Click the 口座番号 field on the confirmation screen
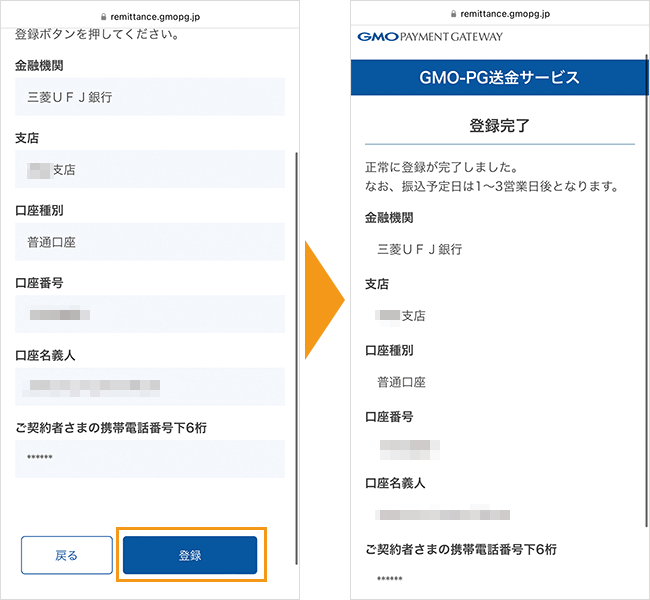 (150, 314)
